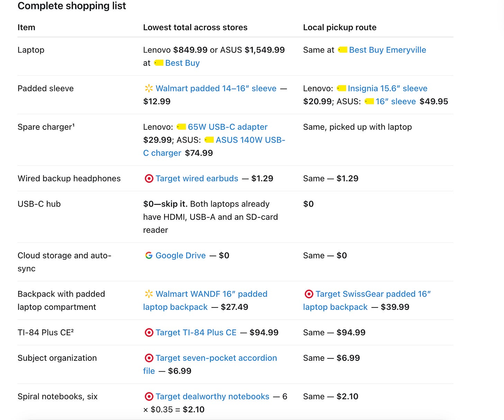Click the Target icon beside SwissGear backpack
Image resolution: width=504 pixels, height=420 pixels.
click(309, 294)
